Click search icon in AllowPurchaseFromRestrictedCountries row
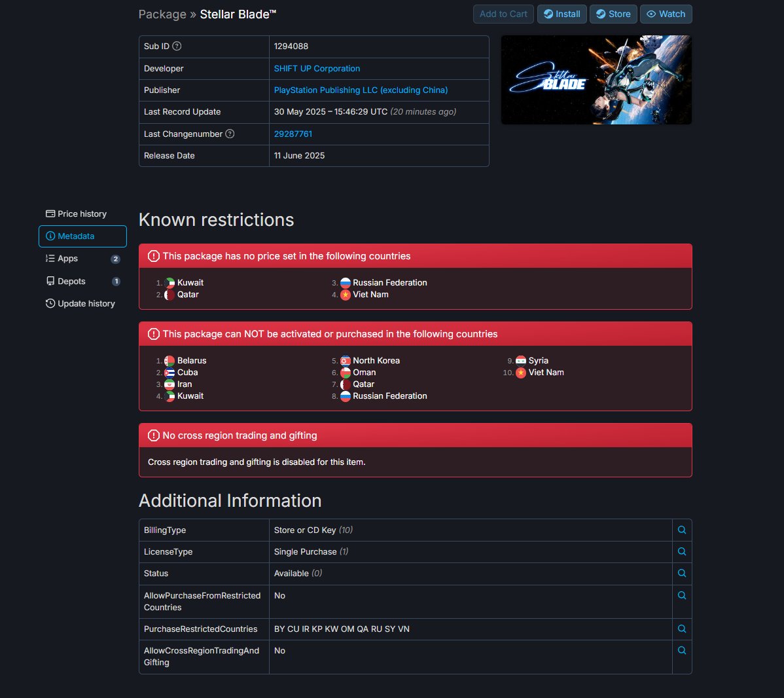 coord(681,595)
